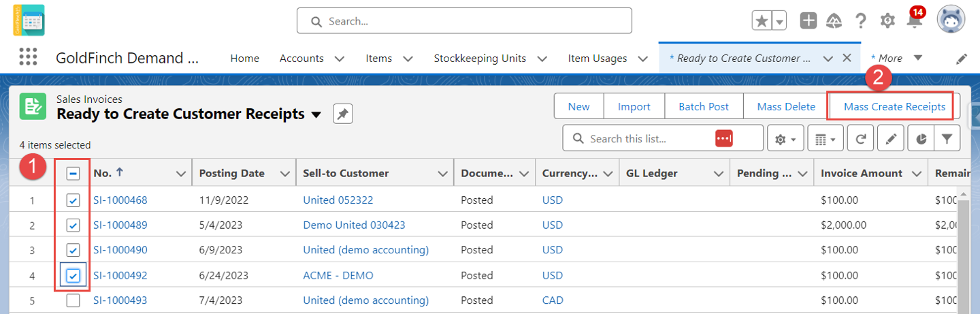Pin this list view

pyautogui.click(x=342, y=114)
